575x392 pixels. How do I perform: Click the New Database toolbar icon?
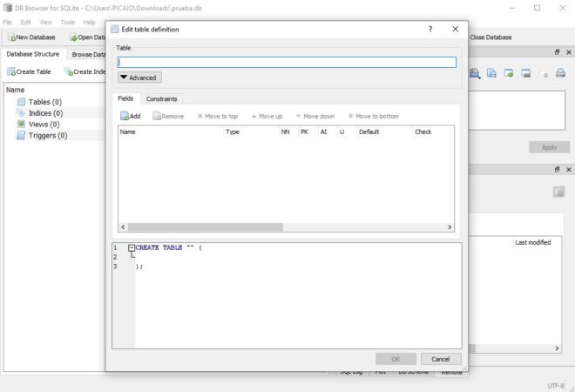[x=31, y=37]
